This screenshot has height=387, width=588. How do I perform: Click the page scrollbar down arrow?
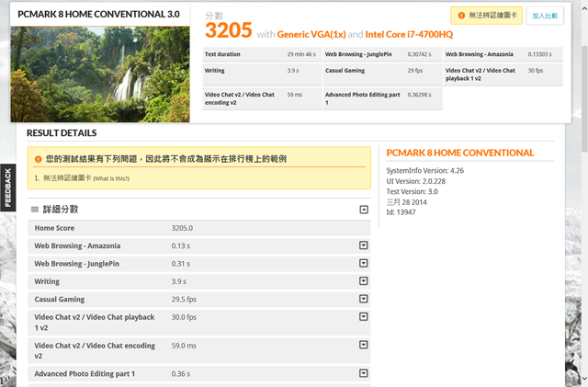click(584, 379)
